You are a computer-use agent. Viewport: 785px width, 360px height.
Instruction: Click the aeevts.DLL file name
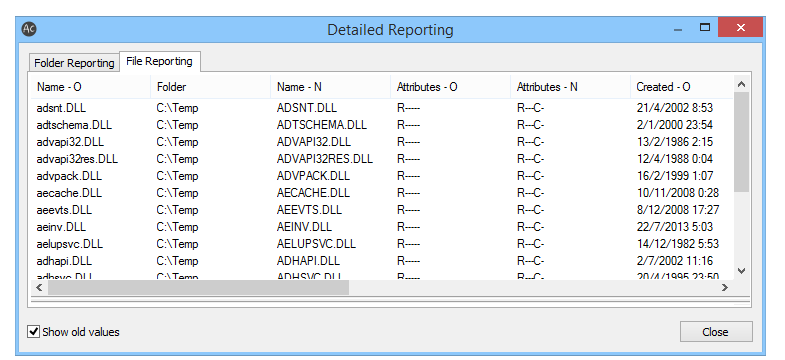point(64,210)
